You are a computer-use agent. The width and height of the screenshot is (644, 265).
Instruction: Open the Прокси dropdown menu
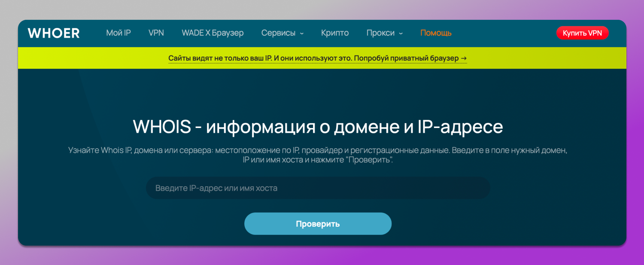380,33
